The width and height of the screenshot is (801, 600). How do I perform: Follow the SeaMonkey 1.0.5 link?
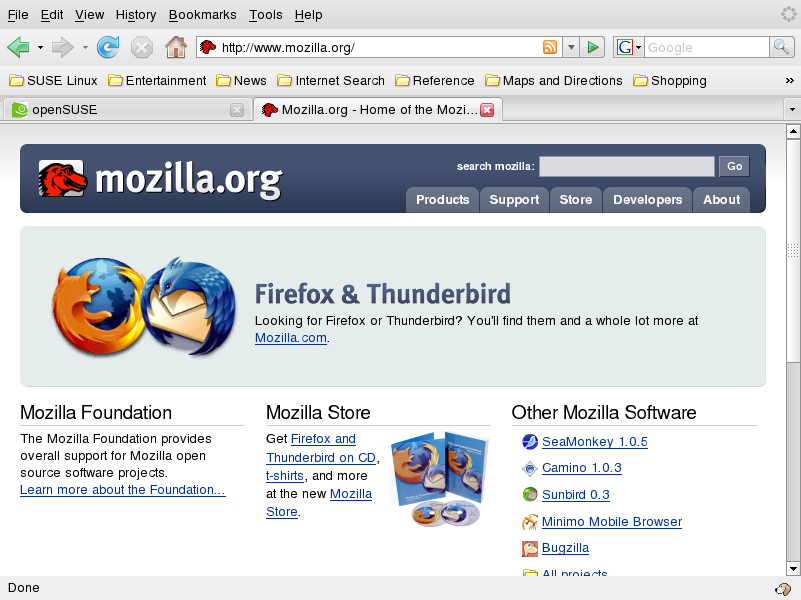(x=595, y=442)
